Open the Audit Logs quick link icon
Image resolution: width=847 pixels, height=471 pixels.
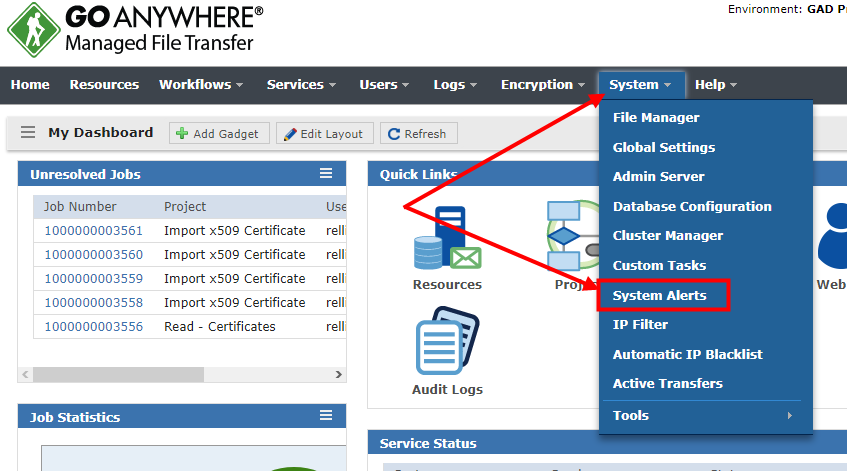point(447,342)
